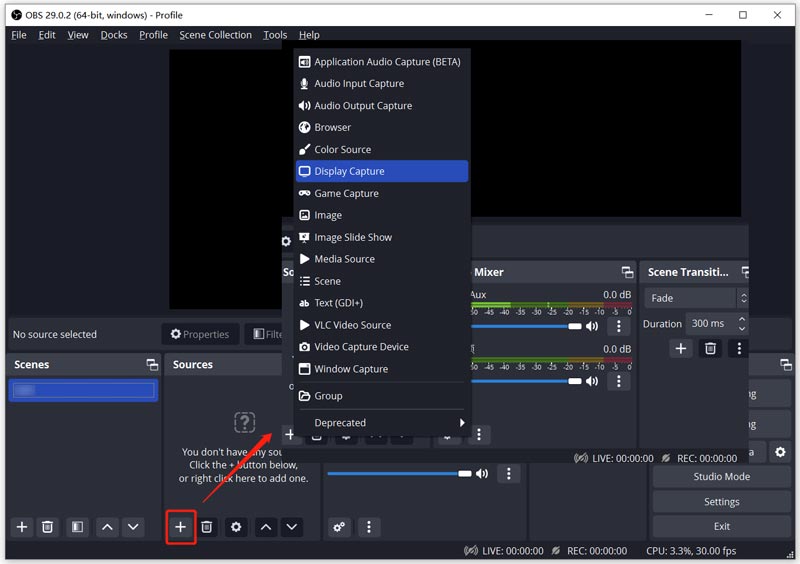
Task: Add a Browser source
Action: [x=382, y=128]
